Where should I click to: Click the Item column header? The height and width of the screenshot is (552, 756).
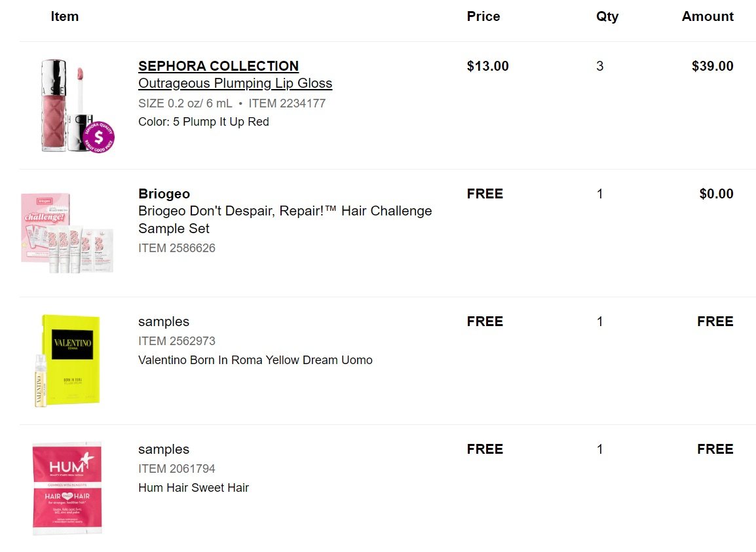point(65,16)
